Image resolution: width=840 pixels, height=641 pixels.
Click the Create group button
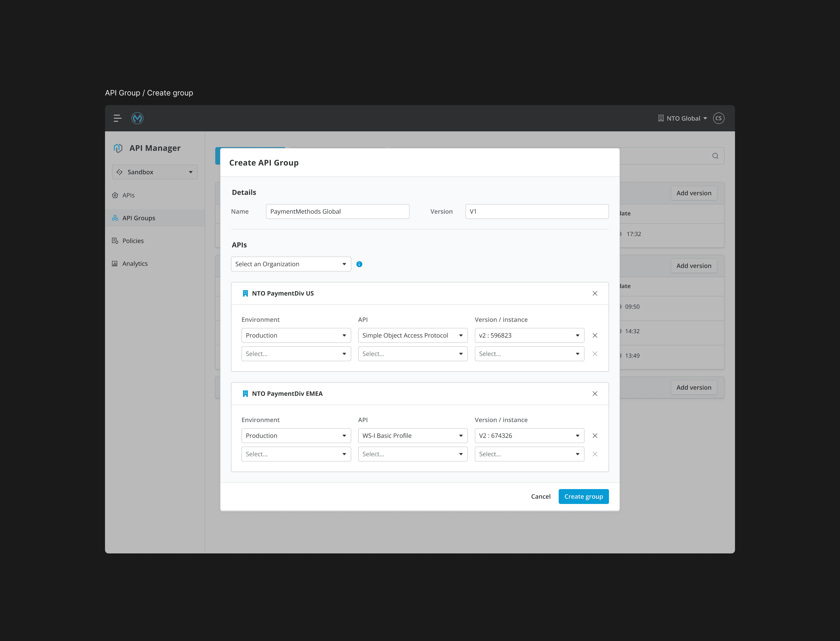(583, 496)
